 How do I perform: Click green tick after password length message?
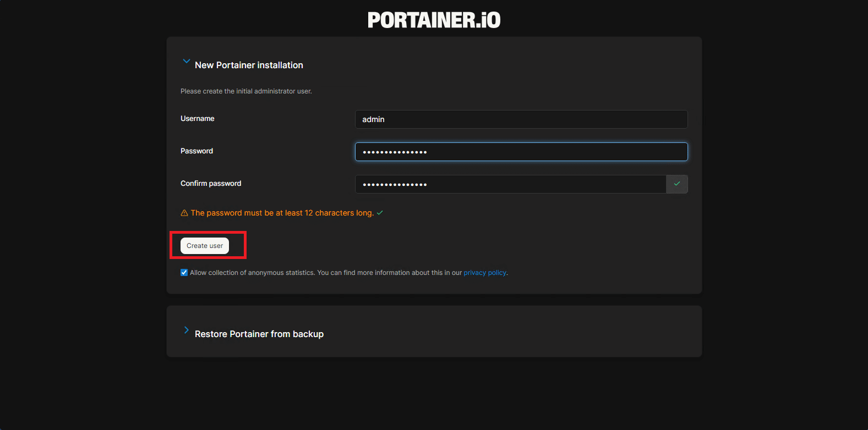coord(380,213)
